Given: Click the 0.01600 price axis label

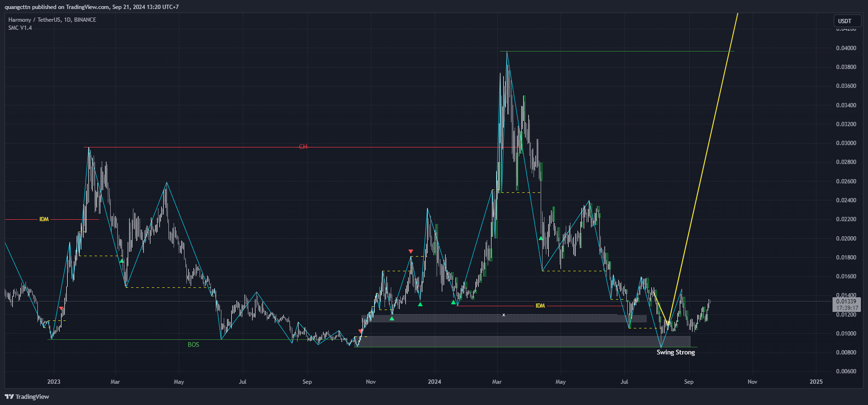Looking at the screenshot, I should [x=846, y=276].
